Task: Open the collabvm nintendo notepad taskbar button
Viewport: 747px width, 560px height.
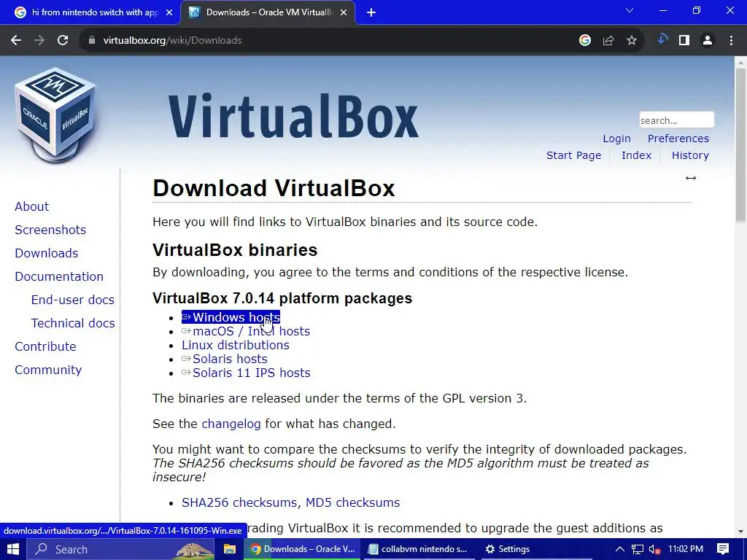Action: pyautogui.click(x=418, y=549)
